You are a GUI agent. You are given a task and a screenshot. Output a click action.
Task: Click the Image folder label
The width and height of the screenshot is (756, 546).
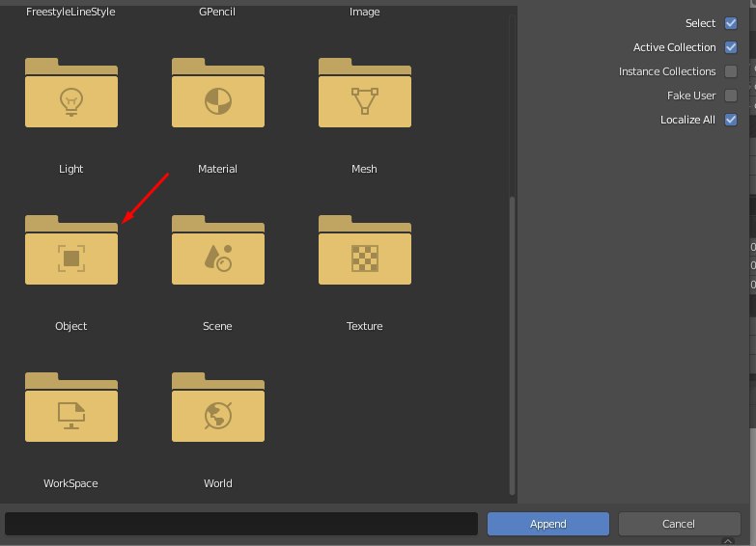coord(365,12)
